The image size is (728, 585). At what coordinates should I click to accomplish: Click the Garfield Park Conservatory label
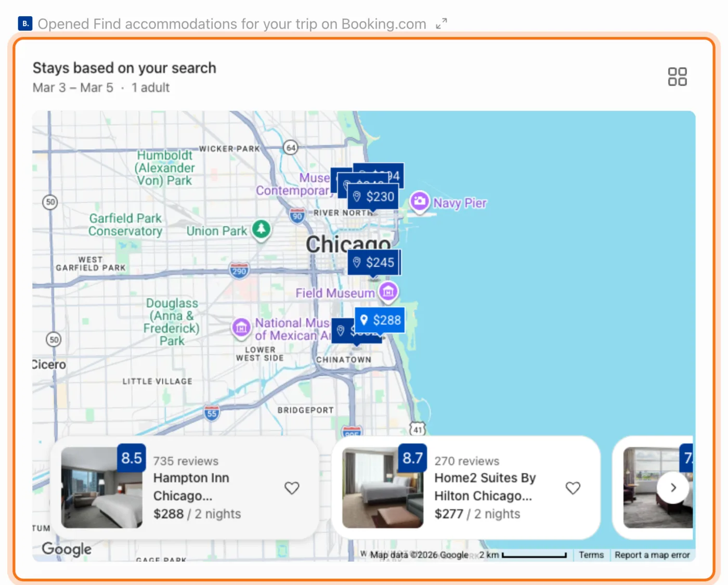(125, 225)
